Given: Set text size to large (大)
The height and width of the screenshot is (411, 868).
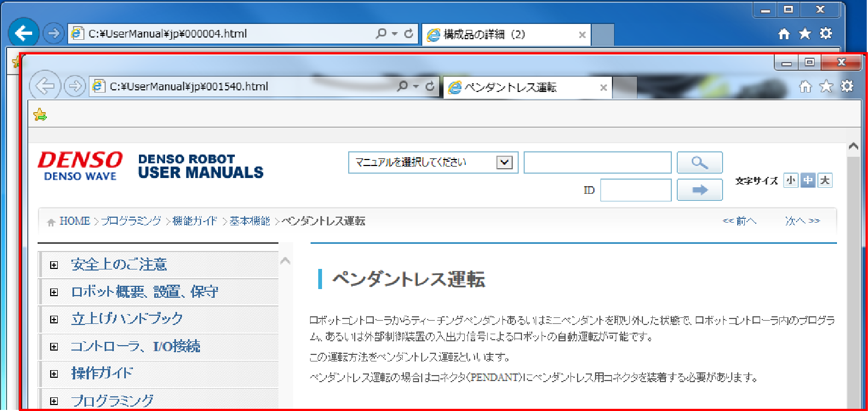Looking at the screenshot, I should coord(825,180).
